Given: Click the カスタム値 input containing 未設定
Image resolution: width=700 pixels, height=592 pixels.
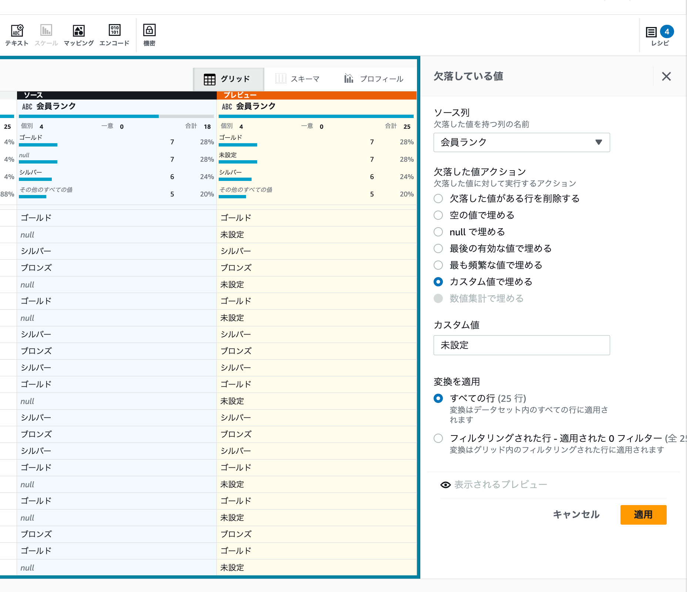Looking at the screenshot, I should 522,345.
